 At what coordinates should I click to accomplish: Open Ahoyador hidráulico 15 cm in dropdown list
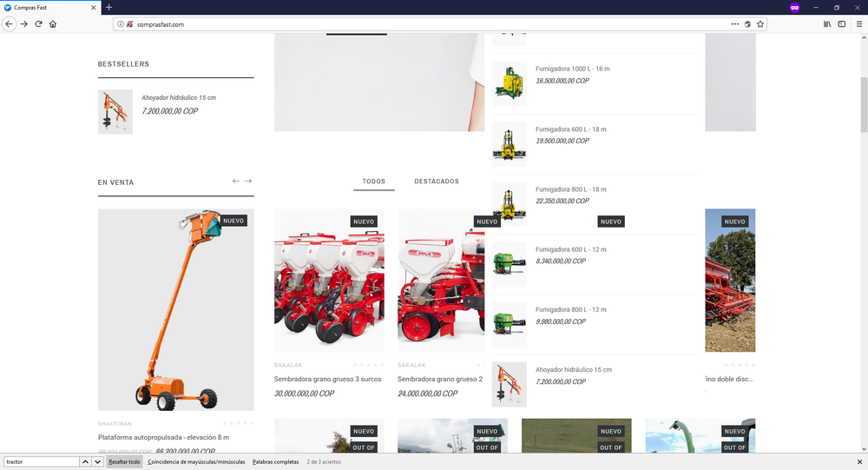(x=574, y=370)
